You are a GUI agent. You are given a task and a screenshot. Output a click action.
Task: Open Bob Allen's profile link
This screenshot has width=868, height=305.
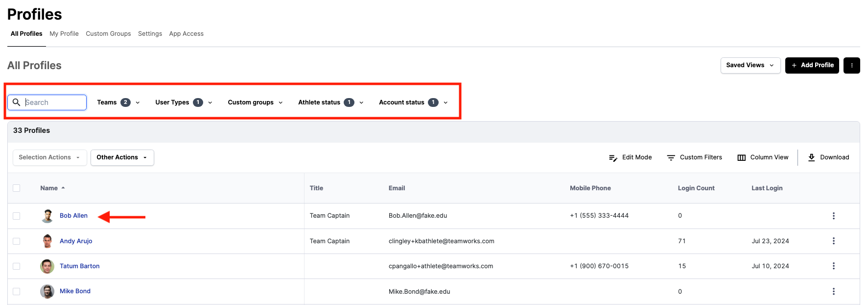[73, 216]
